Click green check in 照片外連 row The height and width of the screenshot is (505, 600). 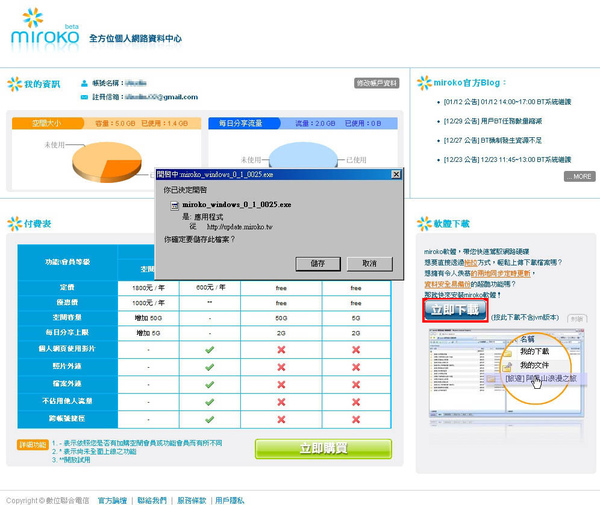click(x=209, y=367)
